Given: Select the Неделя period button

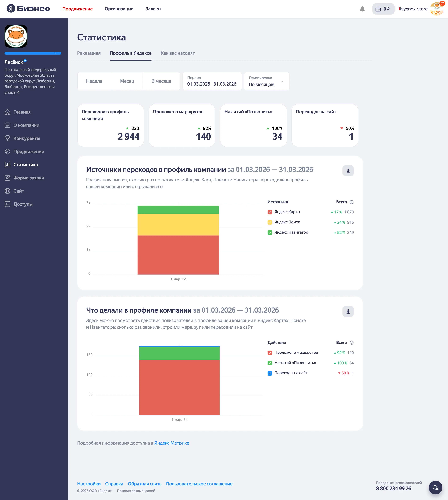Looking at the screenshot, I should [94, 81].
